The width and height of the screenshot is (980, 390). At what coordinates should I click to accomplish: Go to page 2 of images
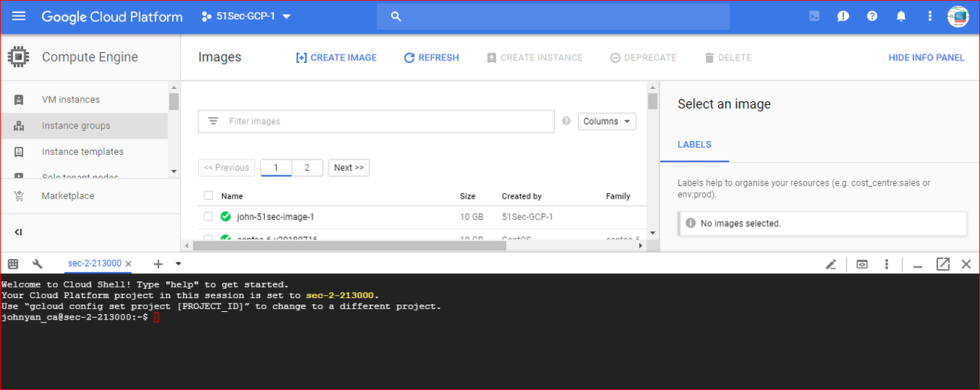coord(307,168)
